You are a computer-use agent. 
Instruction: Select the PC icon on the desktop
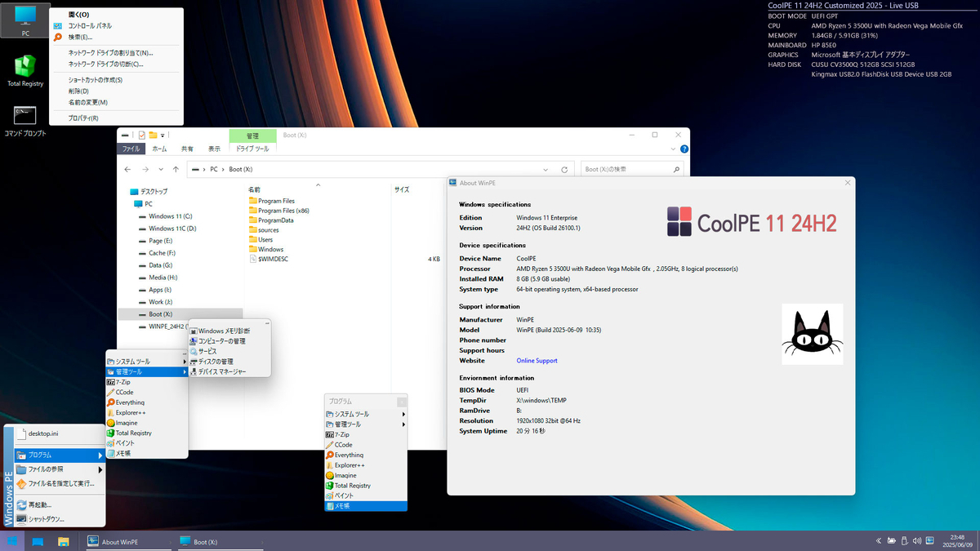25,20
